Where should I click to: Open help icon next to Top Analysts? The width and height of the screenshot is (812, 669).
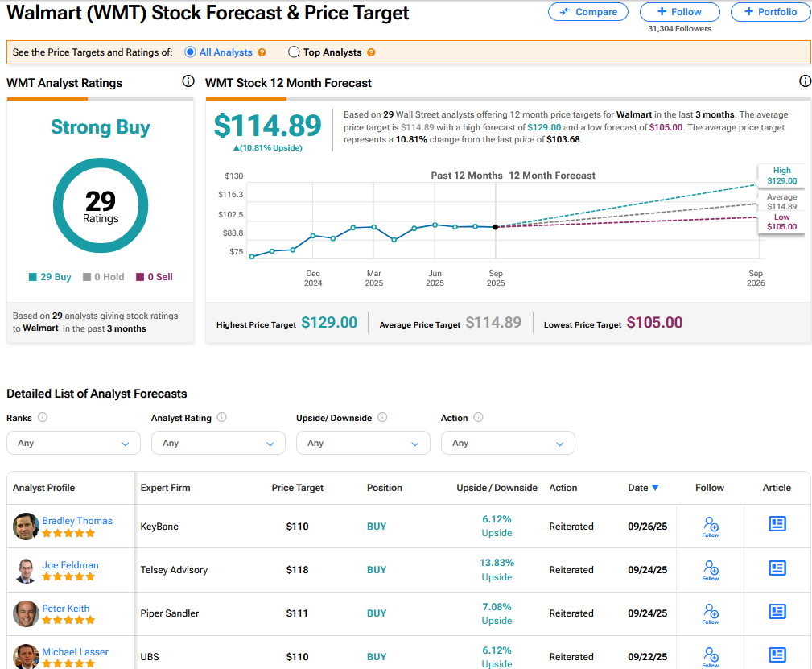coord(371,52)
